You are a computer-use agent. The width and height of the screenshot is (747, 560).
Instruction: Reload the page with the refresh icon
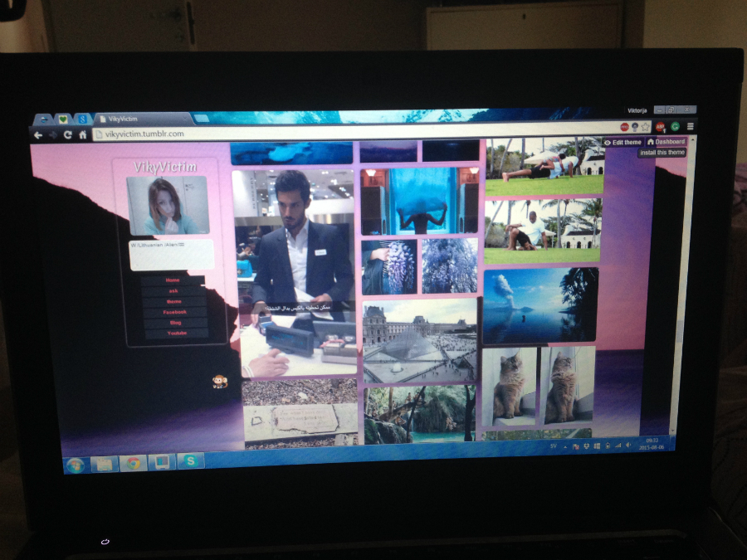tap(68, 134)
